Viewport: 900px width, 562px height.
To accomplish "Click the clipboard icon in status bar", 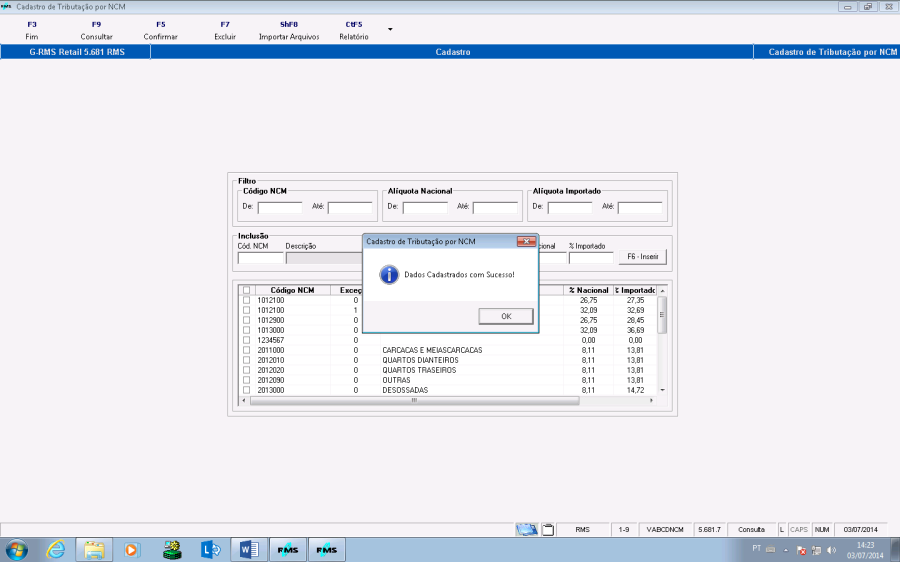I will [547, 529].
